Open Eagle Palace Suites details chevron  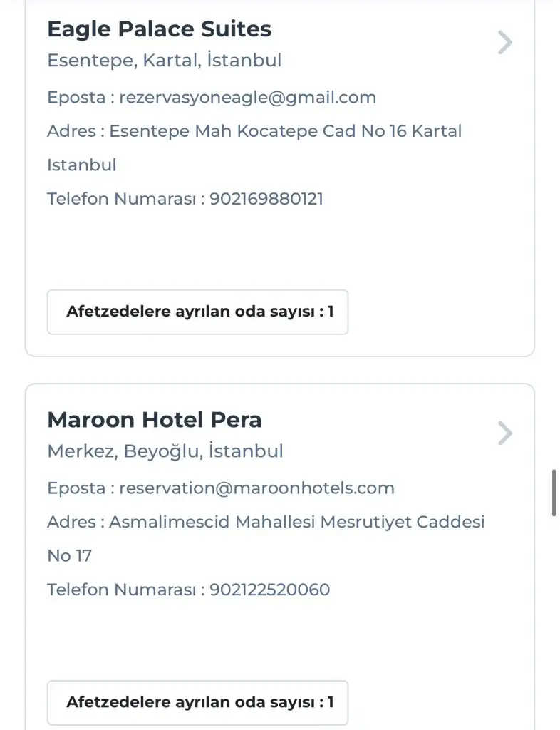click(504, 43)
